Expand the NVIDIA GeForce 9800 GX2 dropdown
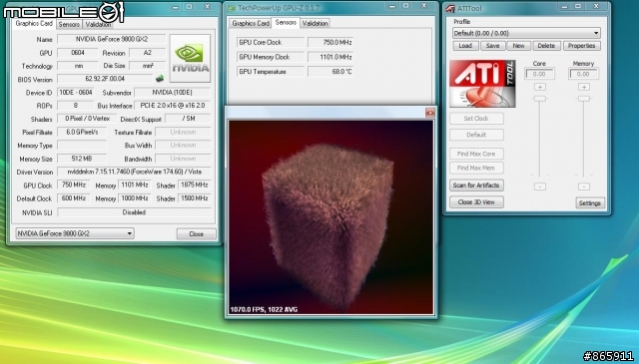The image size is (639, 364). pos(75,233)
